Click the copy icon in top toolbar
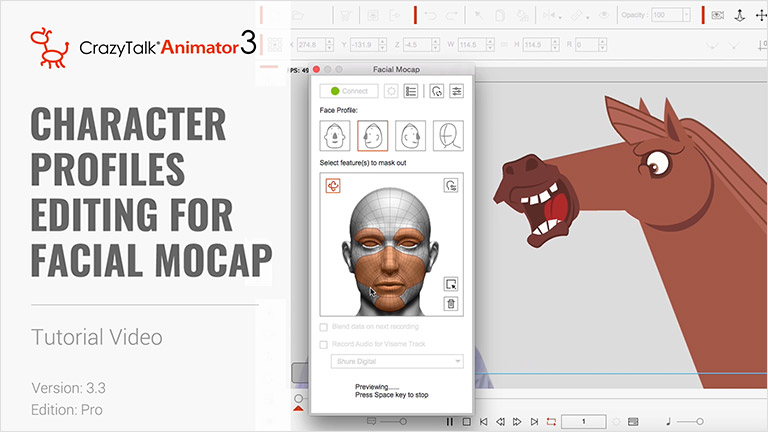The image size is (768, 432). coord(500,16)
